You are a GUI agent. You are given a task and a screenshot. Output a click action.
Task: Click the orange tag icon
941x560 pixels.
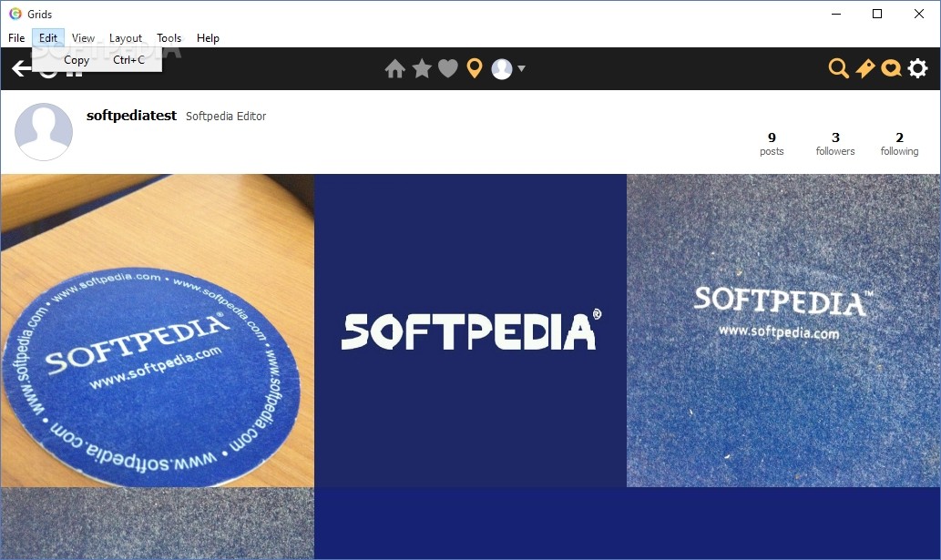coord(864,69)
